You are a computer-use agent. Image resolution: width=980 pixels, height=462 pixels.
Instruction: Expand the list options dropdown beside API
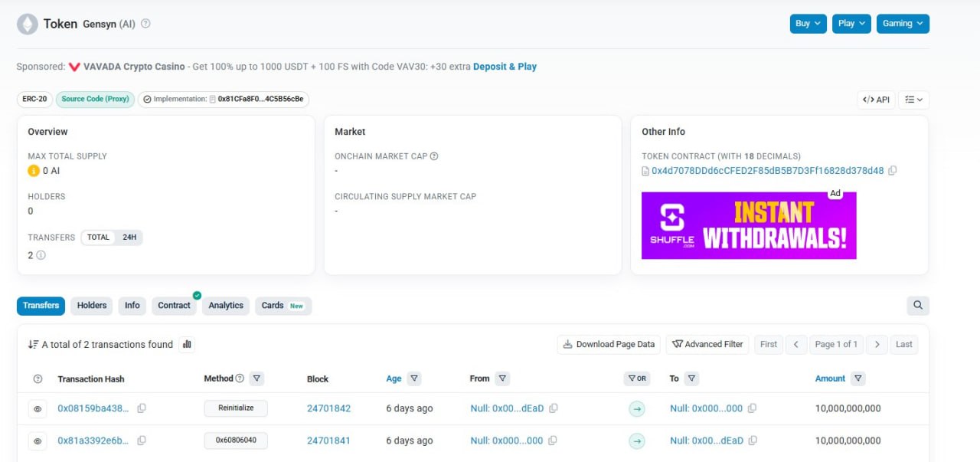[913, 100]
